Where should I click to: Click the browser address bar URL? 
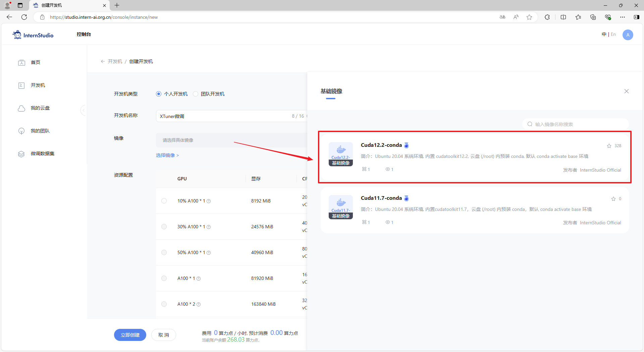[104, 17]
